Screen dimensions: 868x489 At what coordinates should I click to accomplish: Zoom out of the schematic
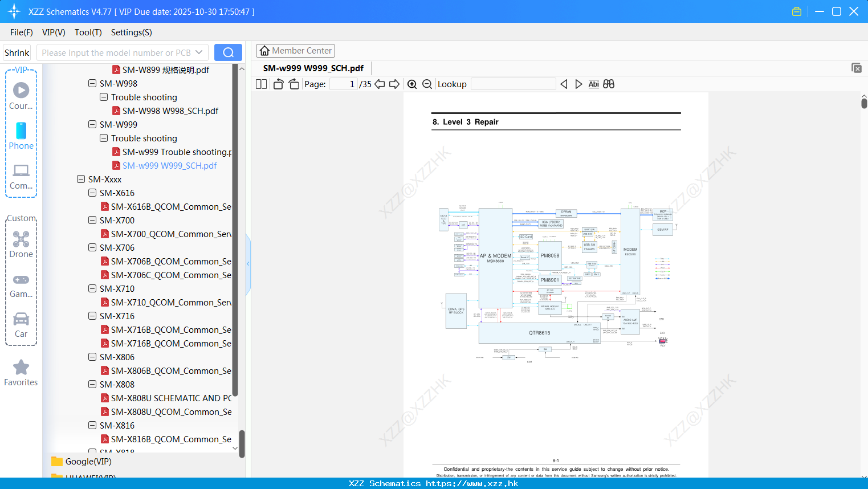pos(427,84)
